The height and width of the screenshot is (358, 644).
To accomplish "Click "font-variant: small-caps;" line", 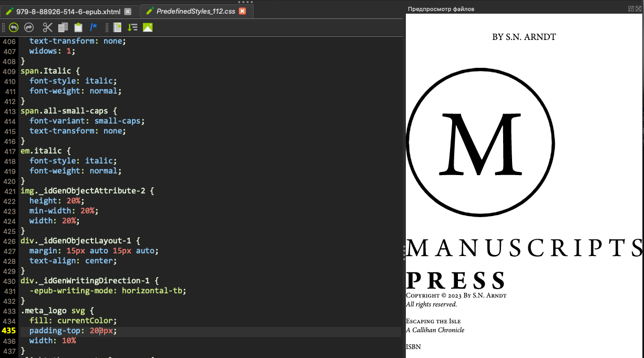I will click(x=87, y=121).
